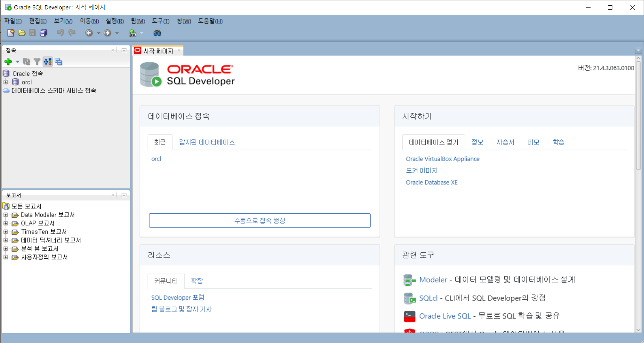
Task: Open the new connection dropdown arrow
Action: [17, 62]
